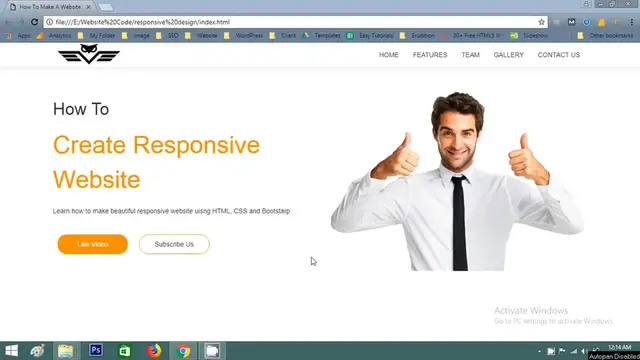Image resolution: width=640 pixels, height=360 pixels.
Task: Click the orange Like Video button
Action: (x=93, y=244)
